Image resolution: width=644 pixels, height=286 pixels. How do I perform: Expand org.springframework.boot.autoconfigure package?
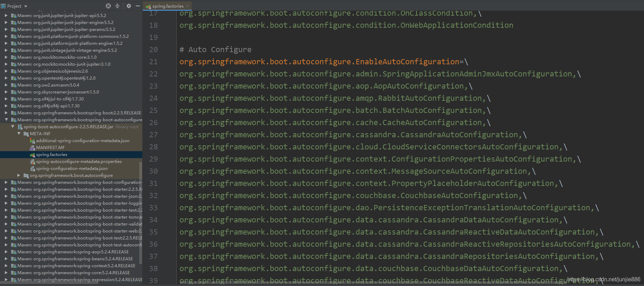pos(19,175)
